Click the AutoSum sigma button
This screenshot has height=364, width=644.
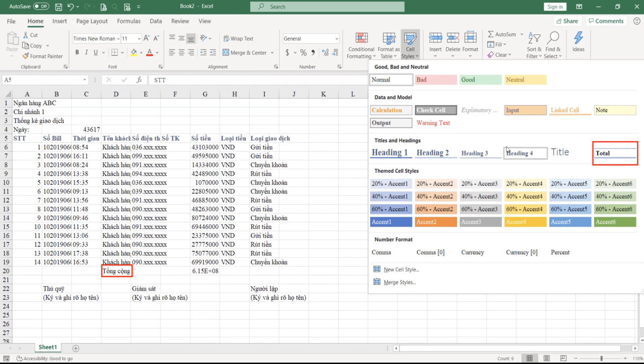click(501, 34)
